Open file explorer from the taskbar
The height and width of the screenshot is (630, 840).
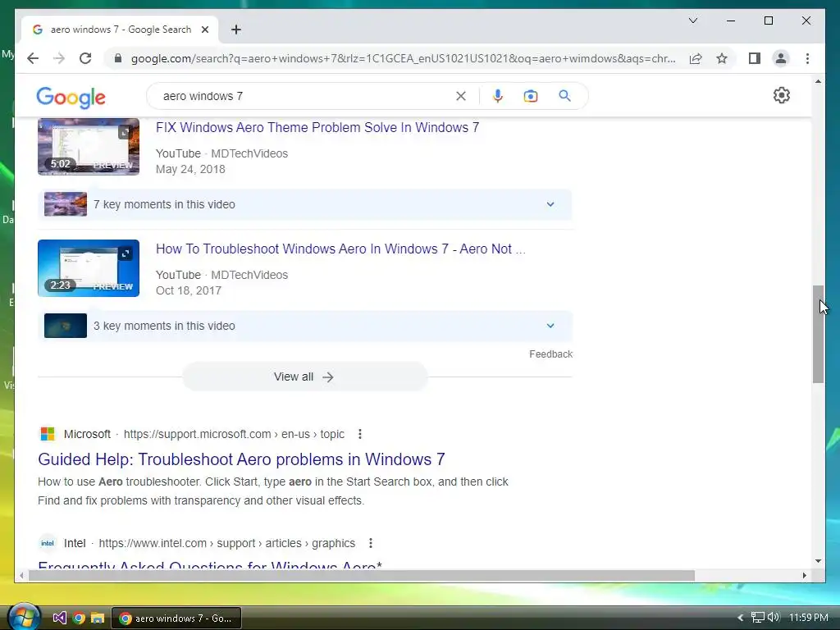[x=98, y=619]
